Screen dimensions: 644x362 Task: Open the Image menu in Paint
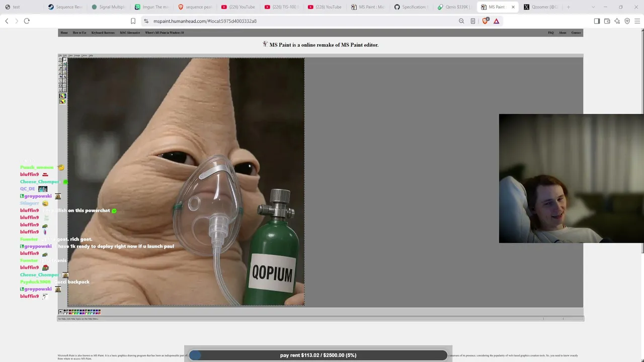tap(77, 55)
